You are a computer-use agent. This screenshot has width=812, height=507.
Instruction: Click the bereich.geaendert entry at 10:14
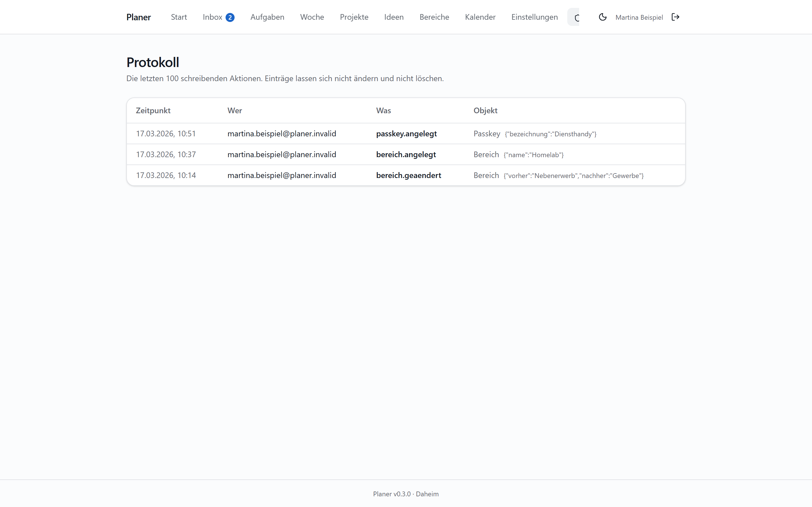pyautogui.click(x=406, y=175)
